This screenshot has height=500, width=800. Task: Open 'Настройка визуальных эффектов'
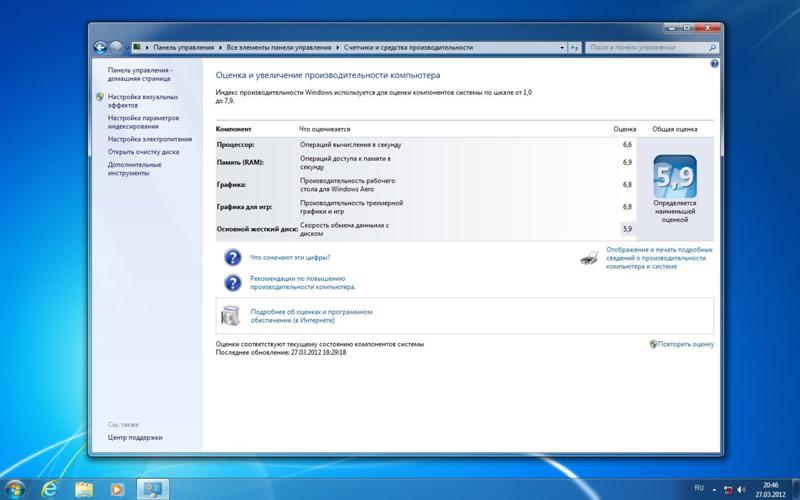[142, 101]
